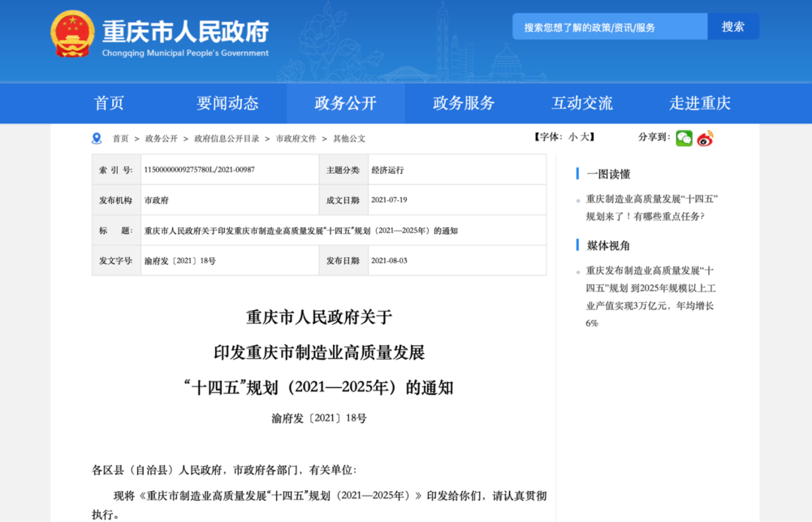Click 其他公文 breadcrumb link
812x522 pixels.
tap(349, 139)
